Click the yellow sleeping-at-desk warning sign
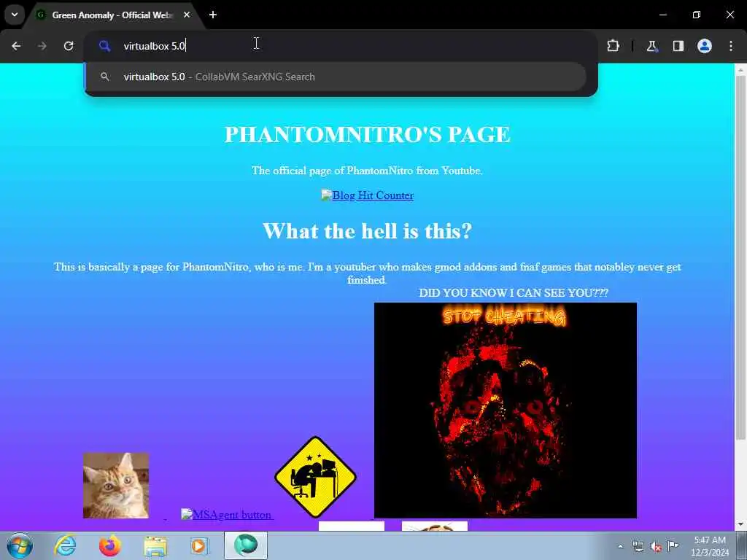The image size is (747, 560). 315,477
